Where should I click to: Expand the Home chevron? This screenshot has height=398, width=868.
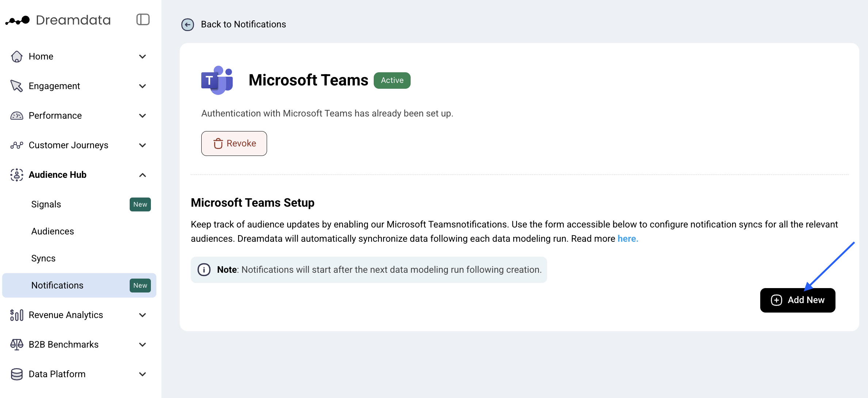click(142, 57)
